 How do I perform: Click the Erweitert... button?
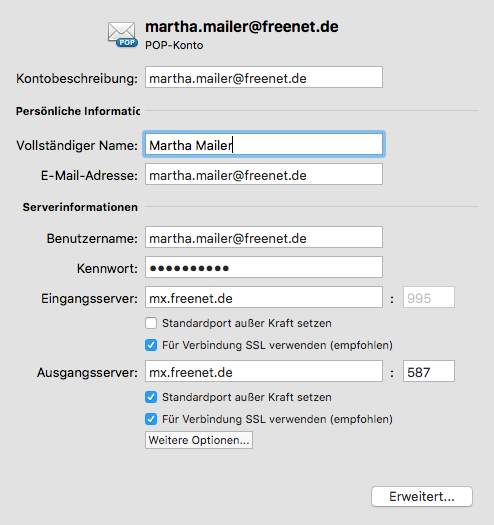[422, 497]
